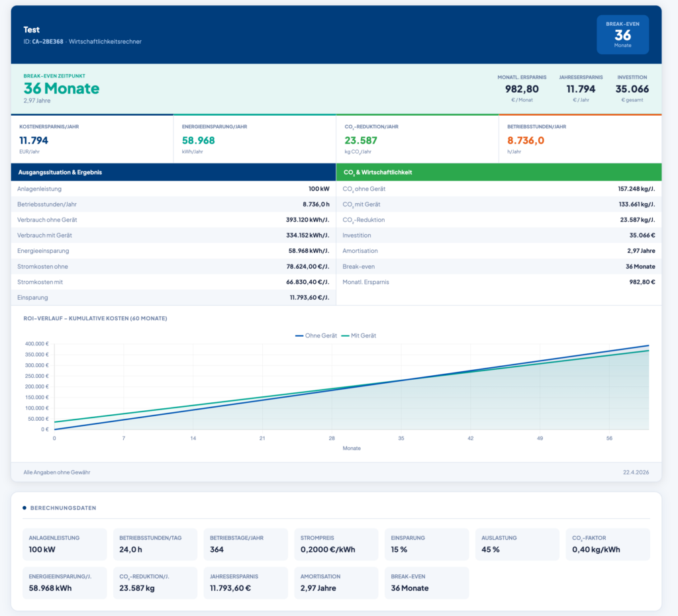678x616 pixels.
Task: Select the Kostenersparnis/Jahr summary card
Action: pos(92,139)
